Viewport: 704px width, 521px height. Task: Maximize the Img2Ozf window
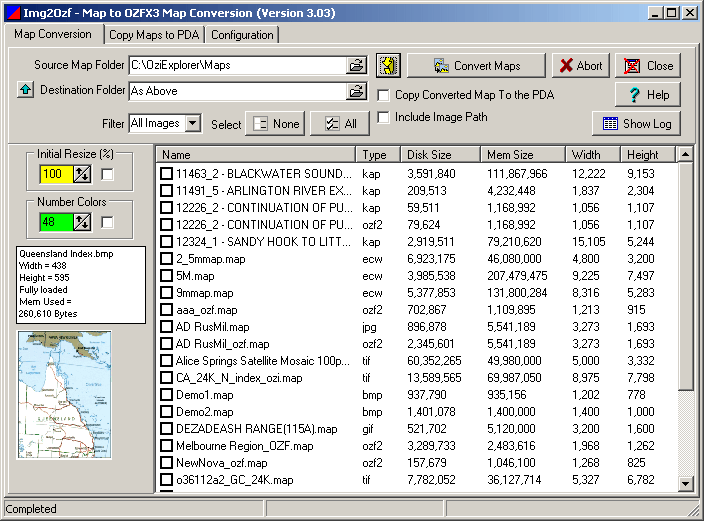[672, 13]
